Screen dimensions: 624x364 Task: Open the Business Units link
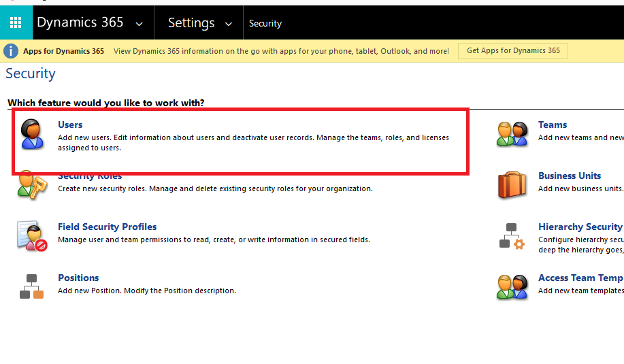(570, 176)
